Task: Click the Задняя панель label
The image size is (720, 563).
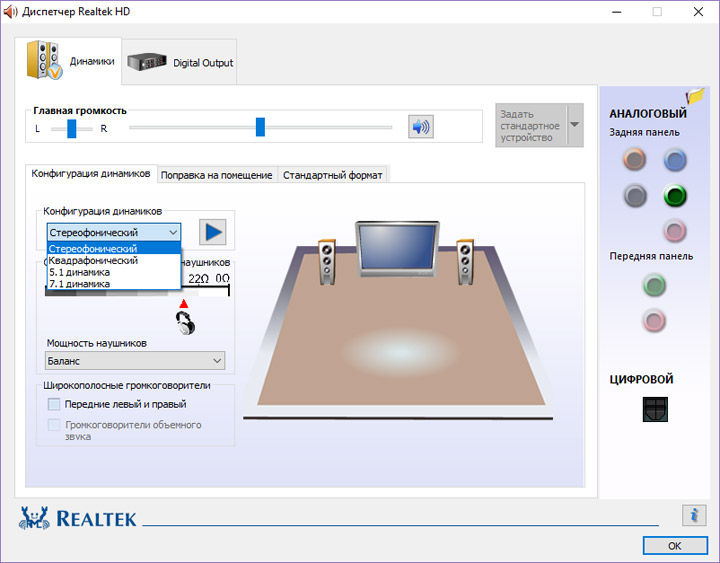Action: 644,132
